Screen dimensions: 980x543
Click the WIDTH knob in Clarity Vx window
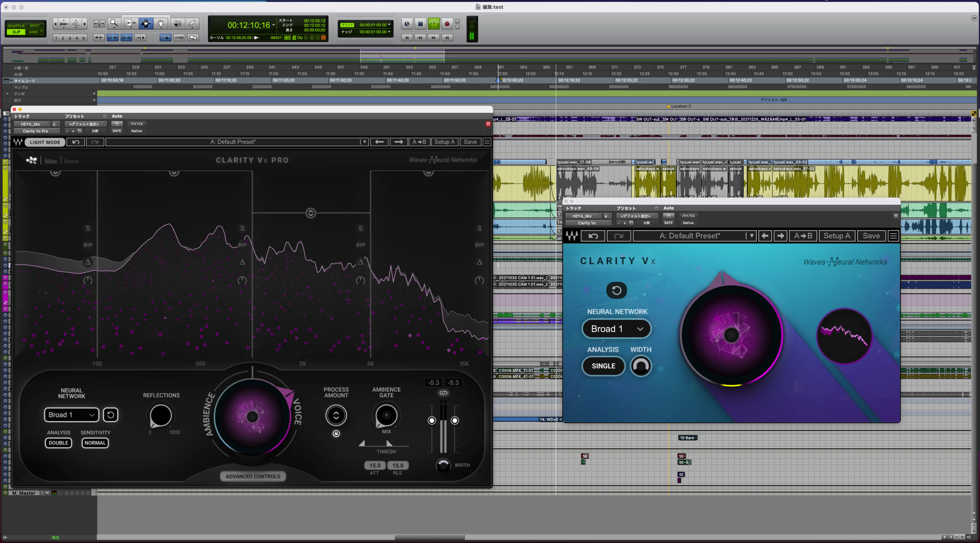pyautogui.click(x=641, y=366)
